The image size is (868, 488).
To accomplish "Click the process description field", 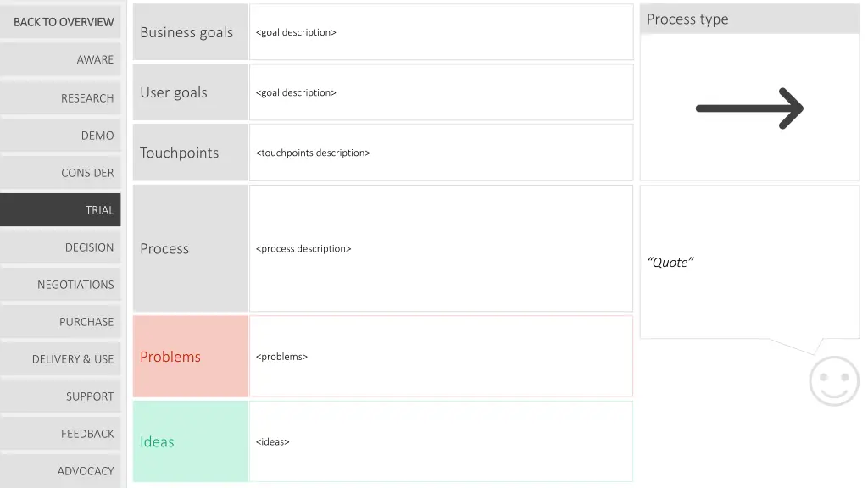I will (441, 248).
